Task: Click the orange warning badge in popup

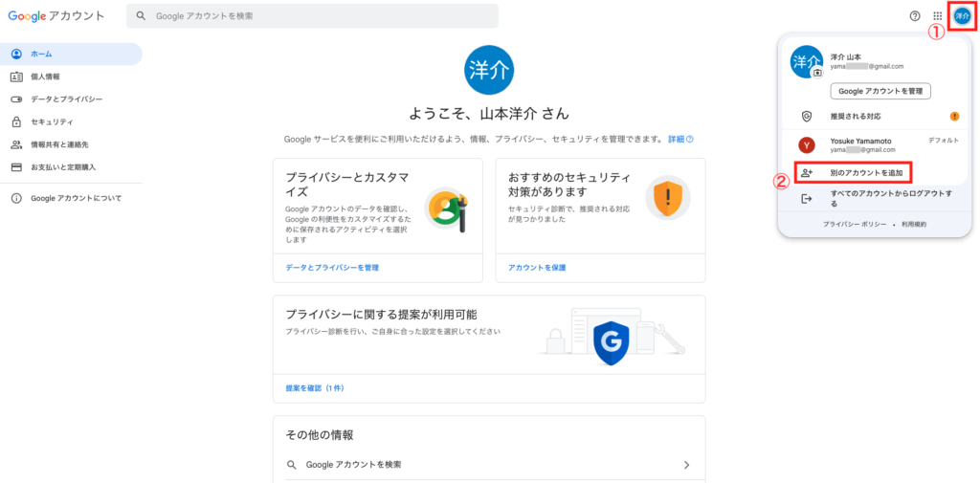Action: [x=954, y=117]
